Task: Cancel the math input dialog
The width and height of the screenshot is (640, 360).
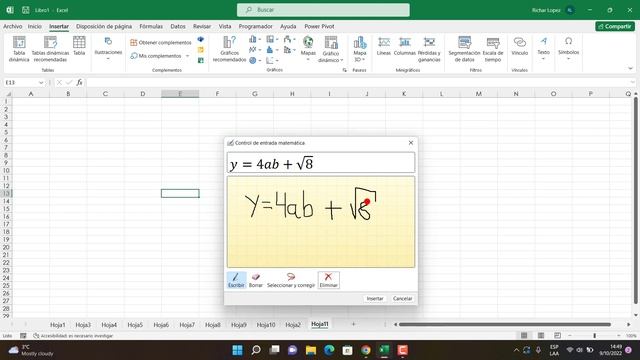Action: 402,298
